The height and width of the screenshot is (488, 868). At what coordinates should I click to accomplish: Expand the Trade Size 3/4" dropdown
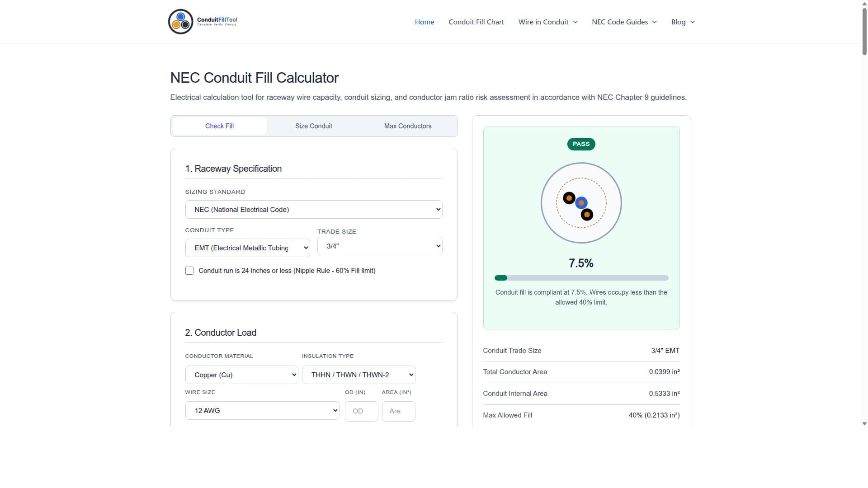tap(380, 246)
